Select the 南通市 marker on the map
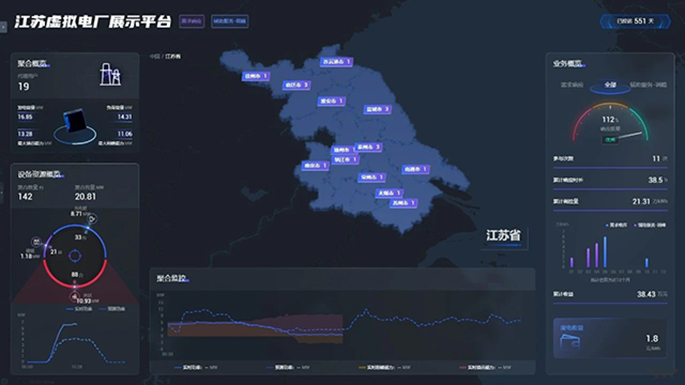The image size is (685, 385). [x=415, y=169]
